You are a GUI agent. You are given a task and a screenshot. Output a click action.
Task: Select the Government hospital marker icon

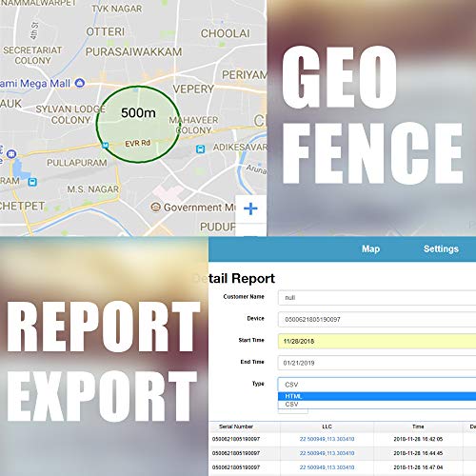[155, 208]
